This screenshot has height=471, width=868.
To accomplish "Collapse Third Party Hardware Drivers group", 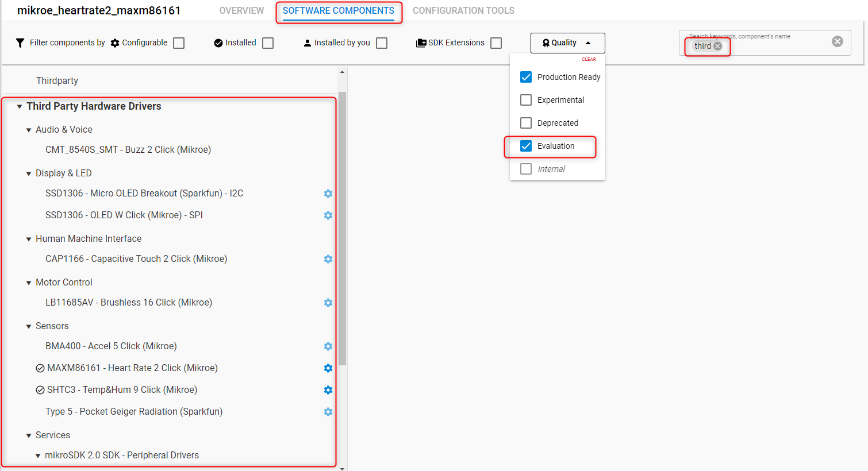I will pyautogui.click(x=20, y=107).
